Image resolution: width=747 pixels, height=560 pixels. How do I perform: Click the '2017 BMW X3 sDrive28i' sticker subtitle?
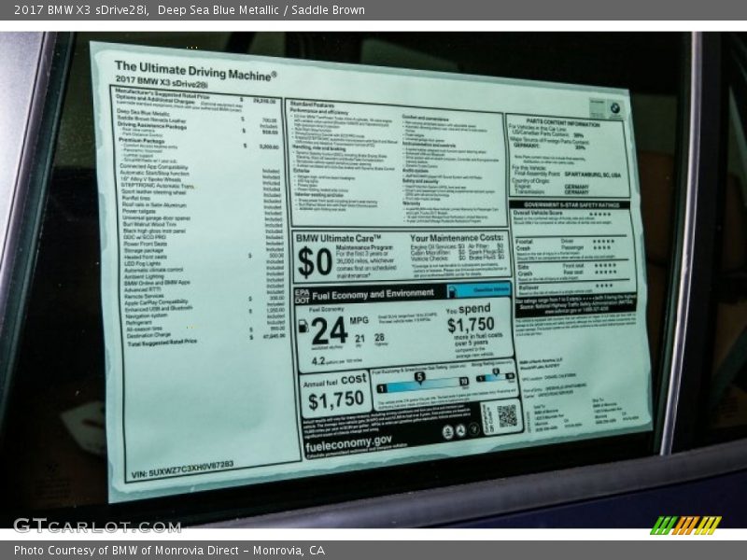pyautogui.click(x=162, y=82)
